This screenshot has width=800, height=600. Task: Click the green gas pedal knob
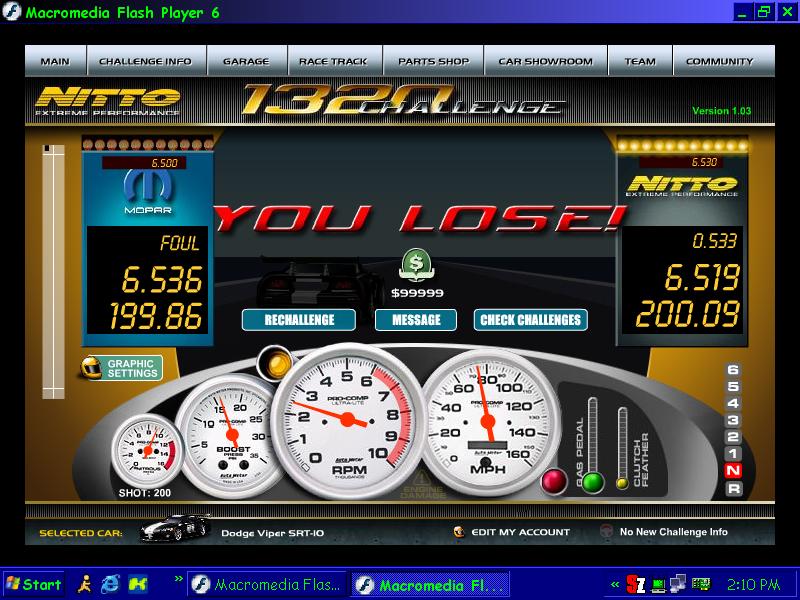[x=593, y=482]
